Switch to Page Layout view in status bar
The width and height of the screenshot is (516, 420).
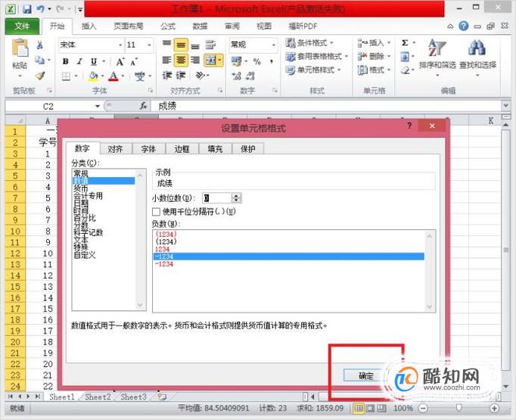coord(371,409)
